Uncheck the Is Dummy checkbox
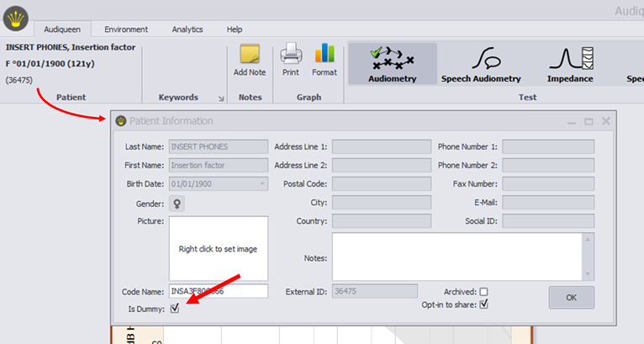 click(x=175, y=308)
